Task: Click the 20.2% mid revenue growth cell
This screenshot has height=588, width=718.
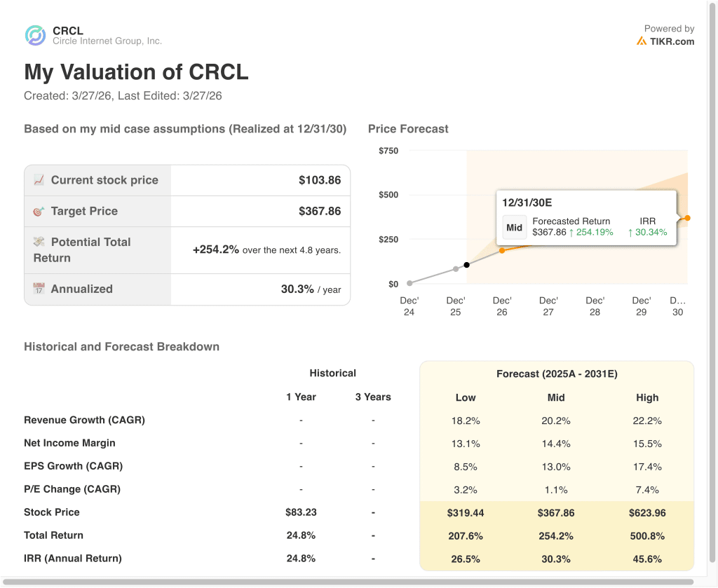Action: click(x=556, y=421)
